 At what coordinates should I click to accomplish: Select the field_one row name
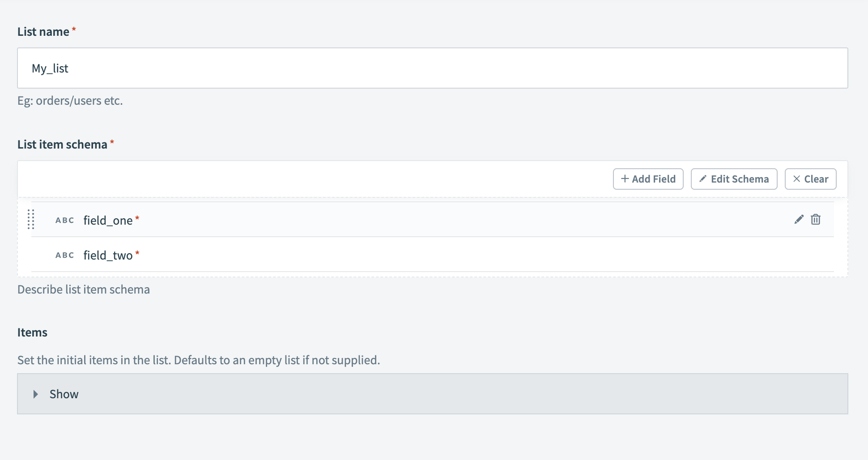(108, 220)
